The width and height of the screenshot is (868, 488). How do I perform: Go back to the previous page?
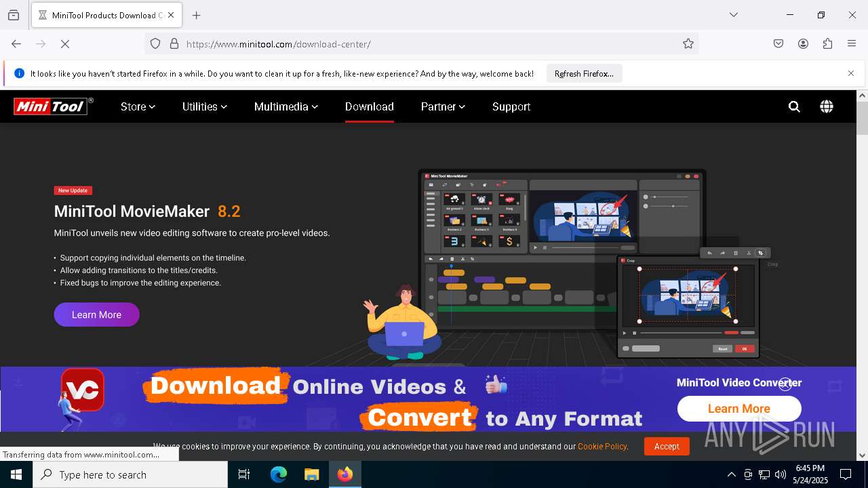[x=16, y=44]
